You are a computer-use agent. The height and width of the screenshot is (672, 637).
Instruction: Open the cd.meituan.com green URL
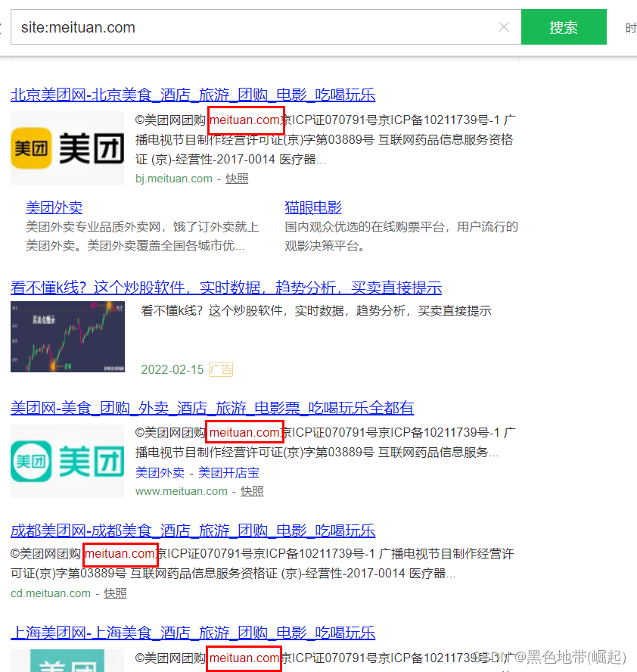click(x=51, y=593)
